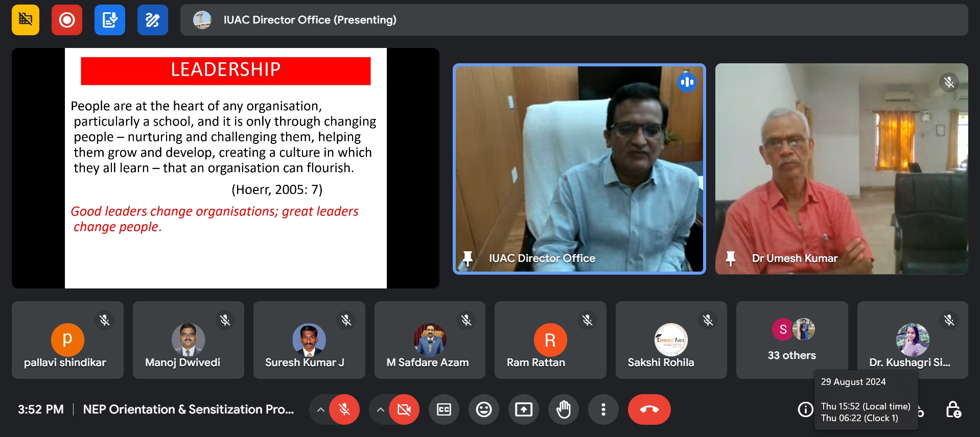Open host controls lock icon
This screenshot has height=437, width=980.
point(953,409)
